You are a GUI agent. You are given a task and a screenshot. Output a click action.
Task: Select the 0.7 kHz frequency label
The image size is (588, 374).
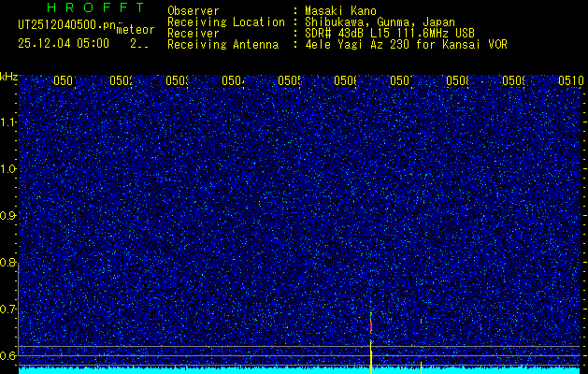coord(8,309)
